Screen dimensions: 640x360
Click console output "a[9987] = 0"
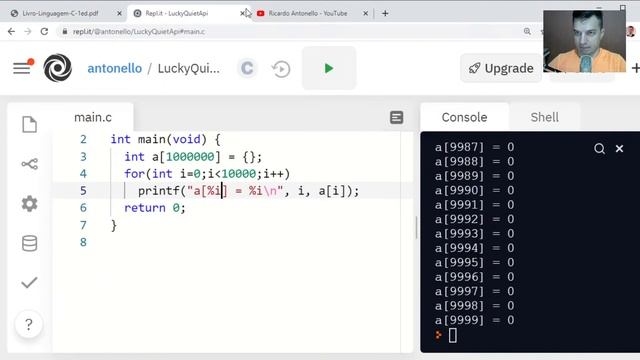click(x=474, y=147)
